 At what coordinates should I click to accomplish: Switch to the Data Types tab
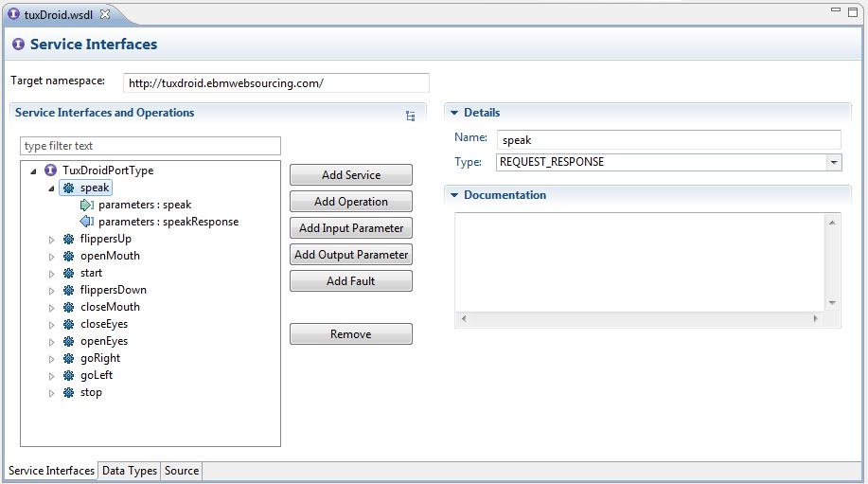pyautogui.click(x=130, y=471)
